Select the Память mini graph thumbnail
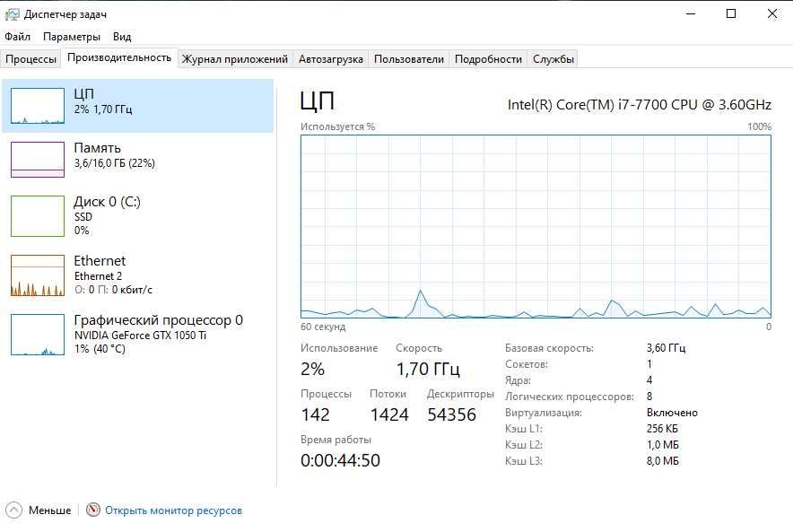Image resolution: width=793 pixels, height=532 pixels. 38,160
